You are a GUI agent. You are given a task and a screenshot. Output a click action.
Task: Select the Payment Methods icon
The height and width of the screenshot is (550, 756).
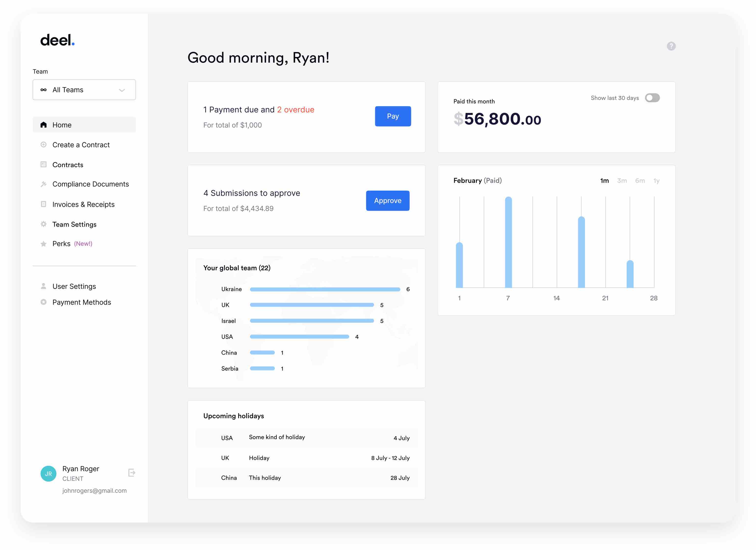pyautogui.click(x=44, y=302)
